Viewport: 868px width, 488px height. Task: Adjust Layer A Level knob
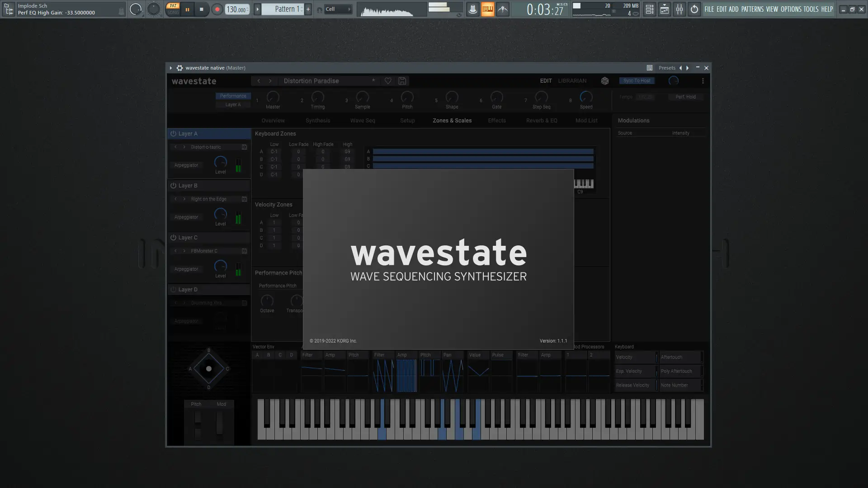pyautogui.click(x=220, y=162)
